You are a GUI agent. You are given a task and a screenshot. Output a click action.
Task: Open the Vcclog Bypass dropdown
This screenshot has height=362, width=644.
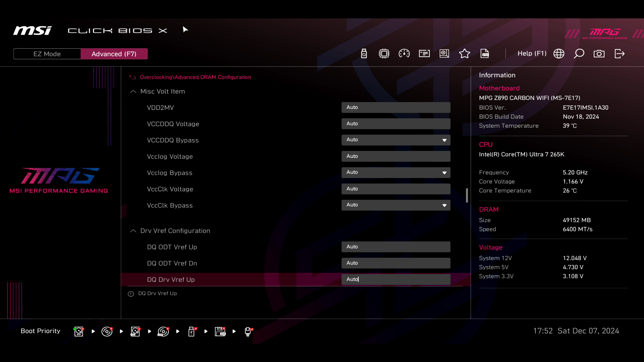coord(396,173)
